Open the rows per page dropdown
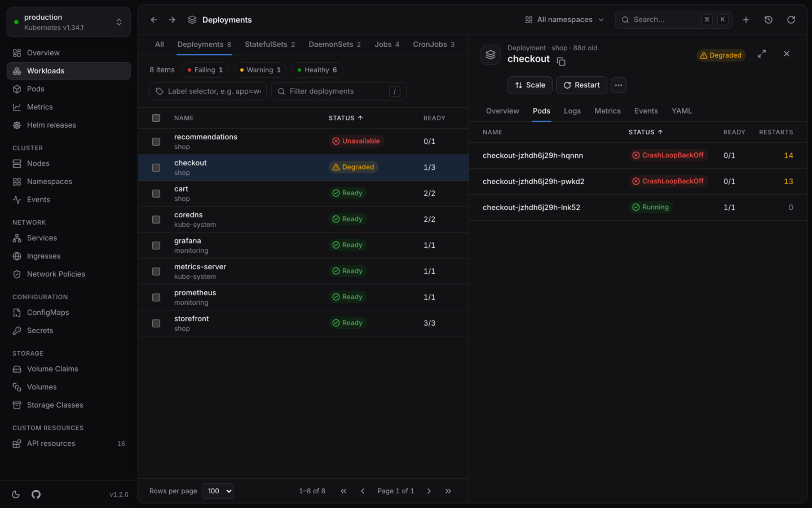Image resolution: width=812 pixels, height=508 pixels. pos(218,491)
